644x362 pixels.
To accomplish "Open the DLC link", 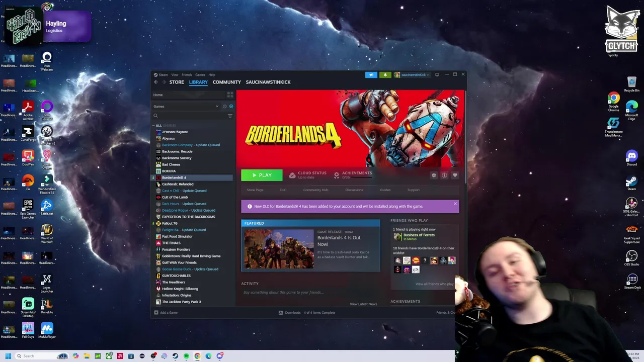I will (283, 190).
